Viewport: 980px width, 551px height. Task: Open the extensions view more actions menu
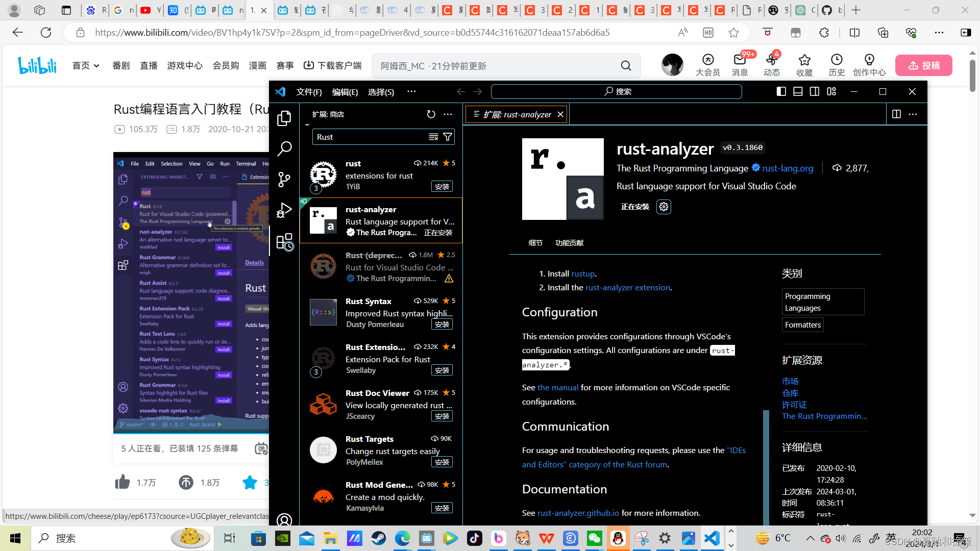(x=448, y=114)
